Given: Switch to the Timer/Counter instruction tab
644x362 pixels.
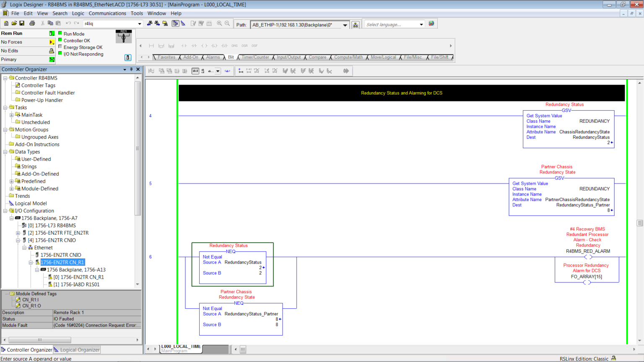Looking at the screenshot, I should coord(255,57).
